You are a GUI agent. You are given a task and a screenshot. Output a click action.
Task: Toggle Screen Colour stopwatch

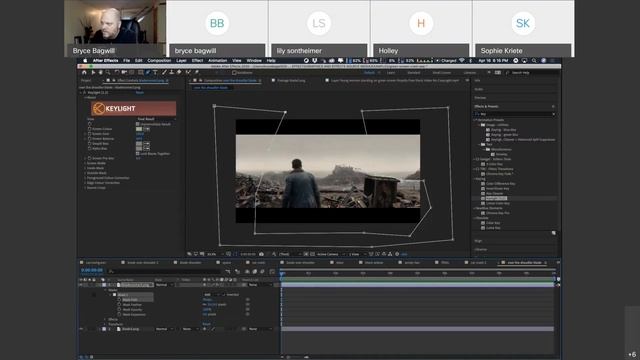pyautogui.click(x=89, y=129)
